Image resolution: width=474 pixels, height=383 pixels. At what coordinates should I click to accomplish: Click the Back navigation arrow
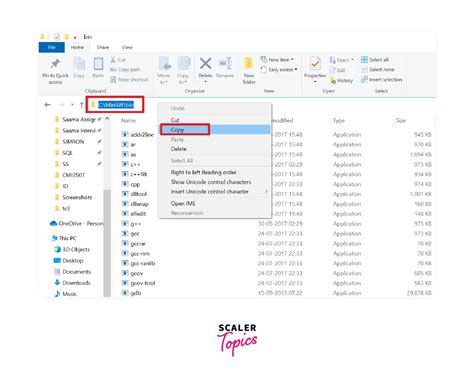(48, 105)
